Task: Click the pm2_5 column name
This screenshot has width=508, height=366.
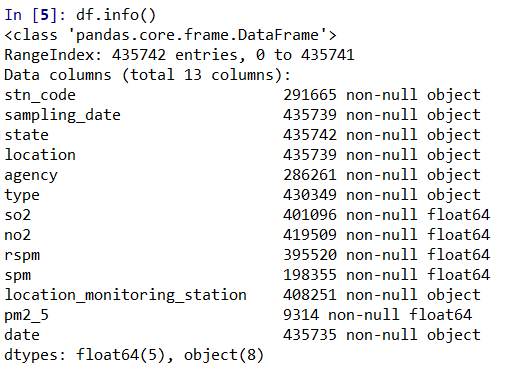Action: pyautogui.click(x=27, y=315)
